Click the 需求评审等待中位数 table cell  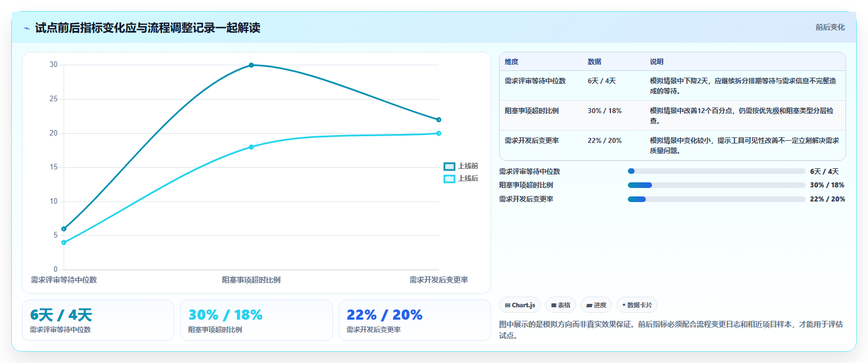[x=535, y=81]
